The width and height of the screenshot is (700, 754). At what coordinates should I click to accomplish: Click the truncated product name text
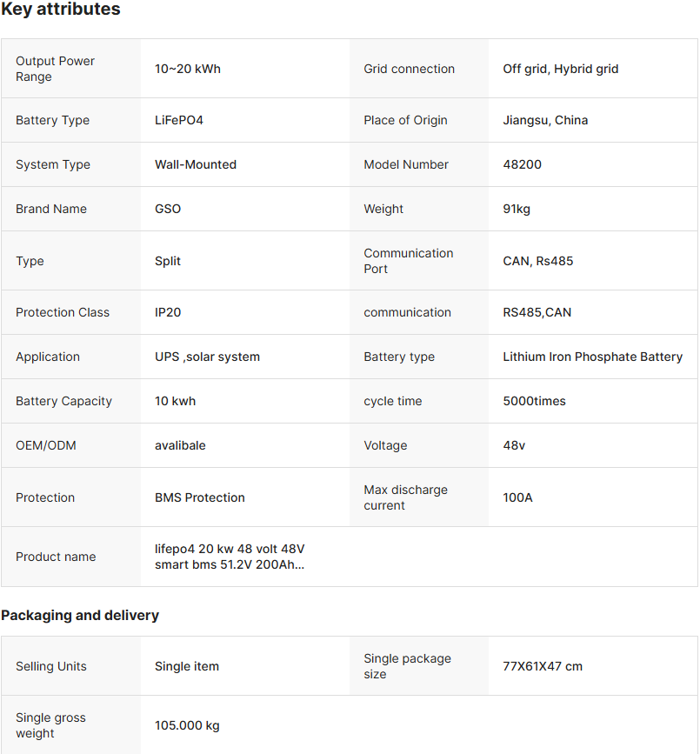pos(230,557)
